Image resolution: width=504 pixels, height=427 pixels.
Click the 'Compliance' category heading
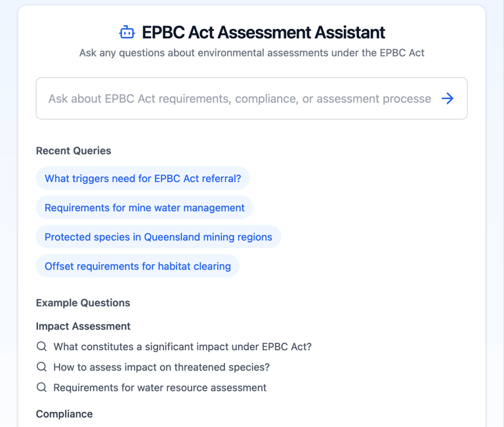(64, 414)
